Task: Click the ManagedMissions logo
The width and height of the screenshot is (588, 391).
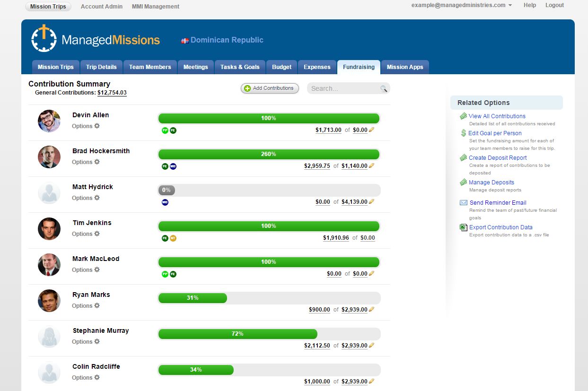Action: point(95,39)
